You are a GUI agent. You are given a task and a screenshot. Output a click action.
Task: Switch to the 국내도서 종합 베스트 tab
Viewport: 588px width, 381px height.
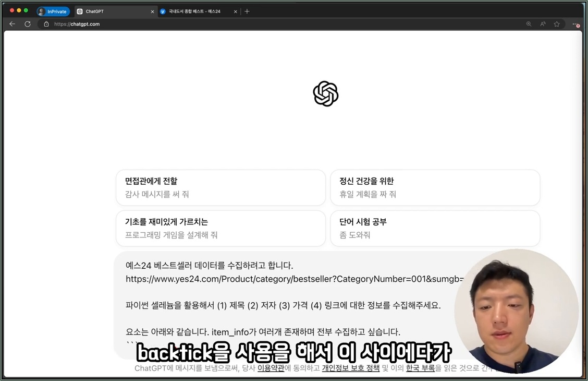tap(199, 11)
